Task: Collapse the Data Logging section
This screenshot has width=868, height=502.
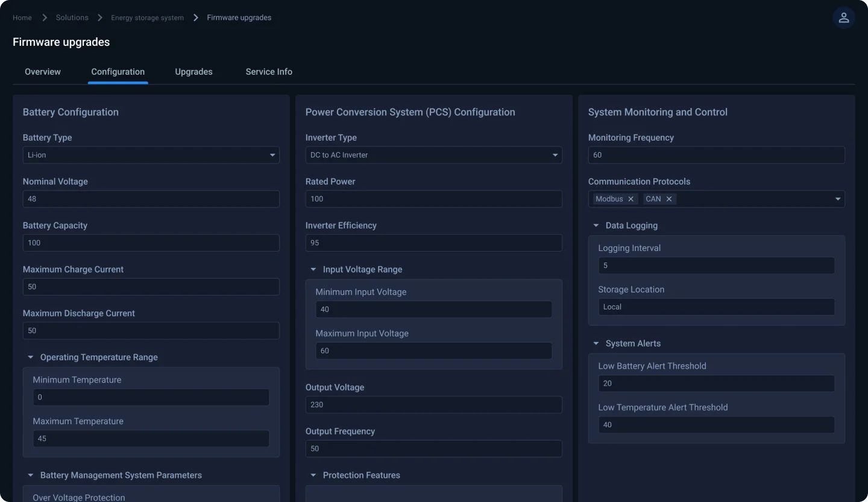Action: 596,226
